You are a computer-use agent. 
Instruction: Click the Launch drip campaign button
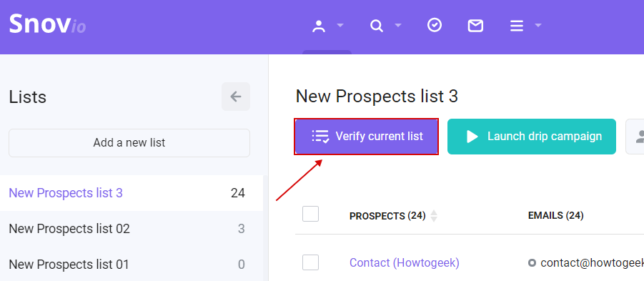(532, 137)
